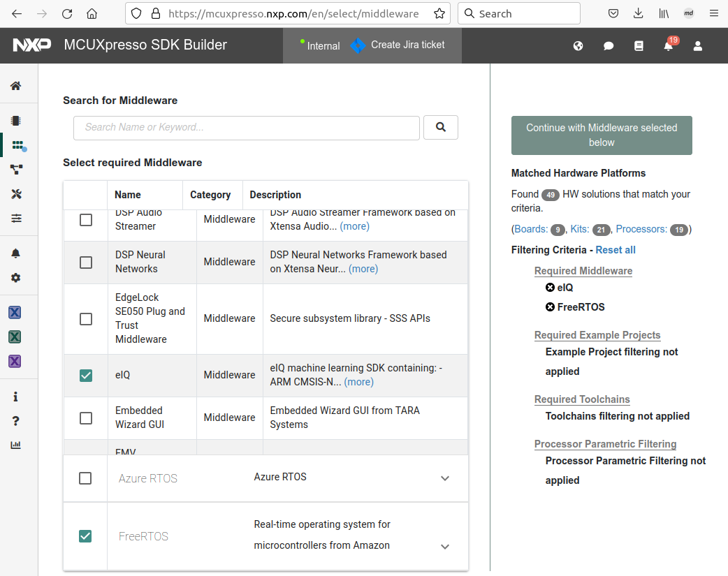
Task: Open the Required Example Projects section
Action: [597, 335]
